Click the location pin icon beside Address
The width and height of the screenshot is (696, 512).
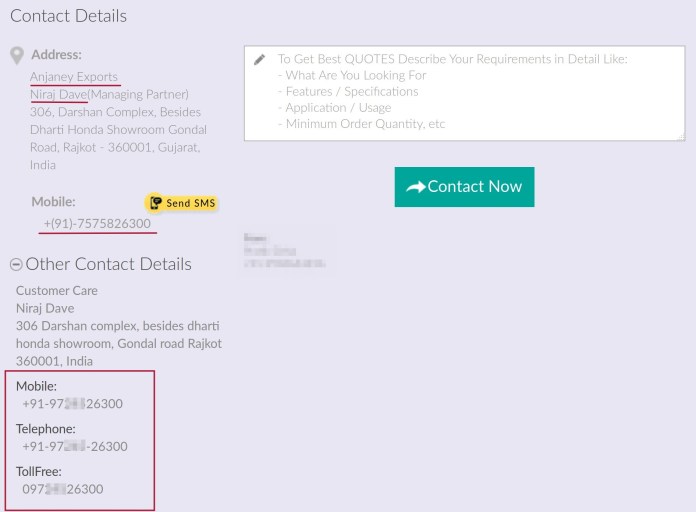[x=16, y=55]
